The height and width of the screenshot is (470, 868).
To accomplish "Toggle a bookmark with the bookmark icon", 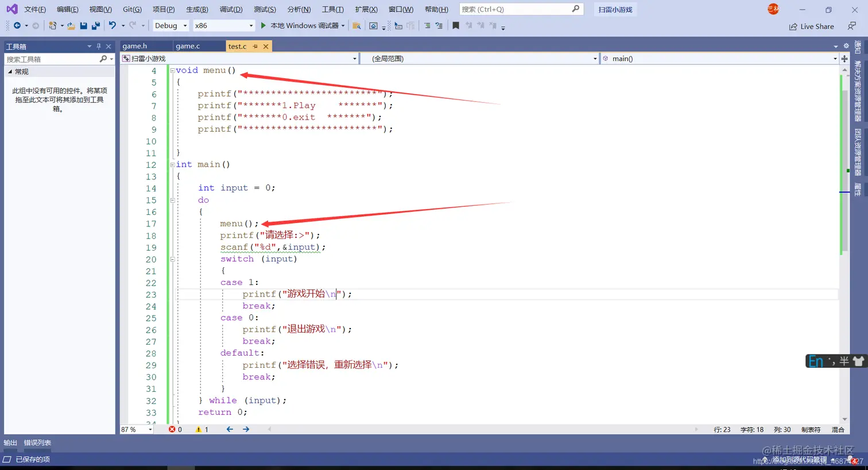I will click(456, 26).
